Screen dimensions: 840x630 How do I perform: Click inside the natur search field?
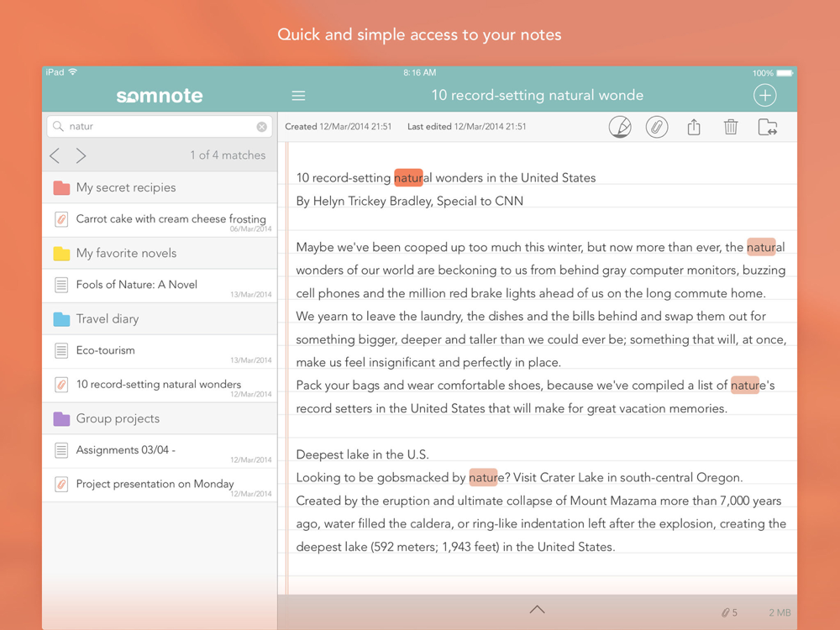click(x=160, y=127)
